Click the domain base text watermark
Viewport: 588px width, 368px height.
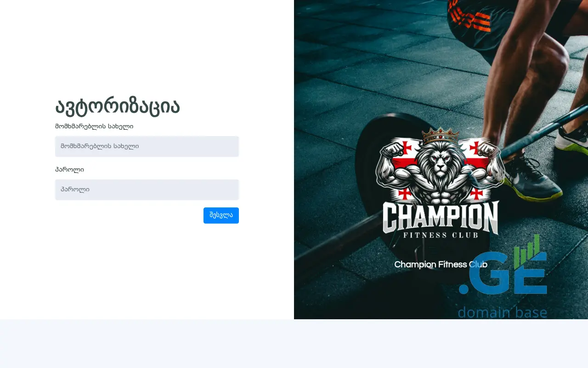[x=503, y=312]
